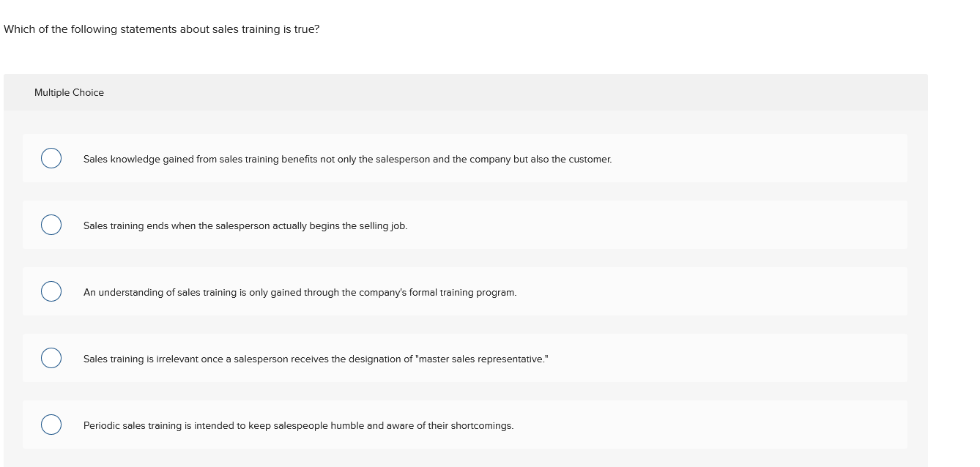Screen dimensions: 980x467
Task: Select the radio button for the first answer option
Action: (51, 158)
